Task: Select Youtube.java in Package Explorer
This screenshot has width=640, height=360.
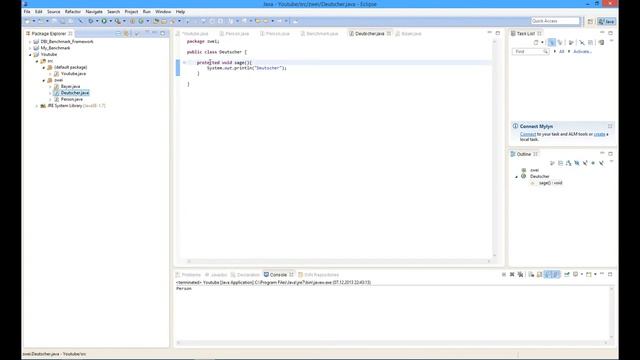Action: point(73,74)
